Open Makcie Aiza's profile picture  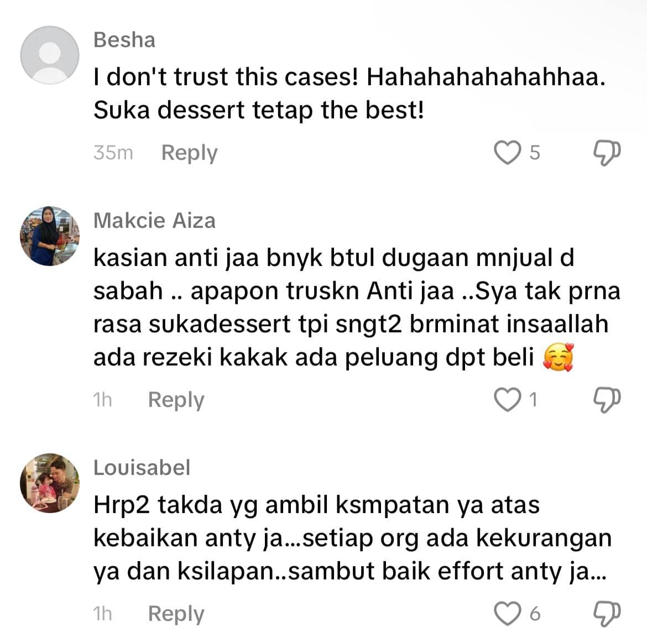50,236
